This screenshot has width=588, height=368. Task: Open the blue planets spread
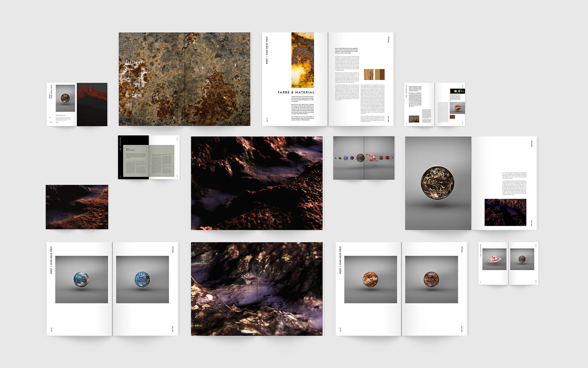[x=112, y=289]
